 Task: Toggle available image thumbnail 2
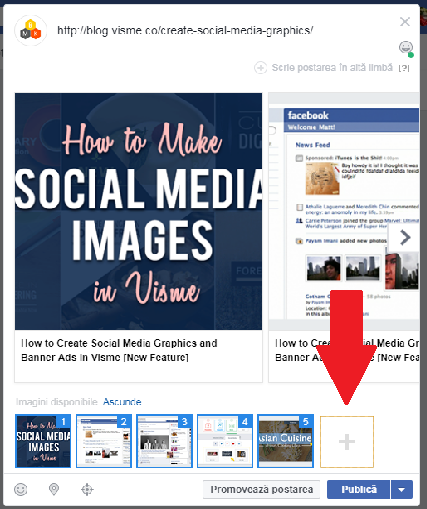[x=104, y=441]
